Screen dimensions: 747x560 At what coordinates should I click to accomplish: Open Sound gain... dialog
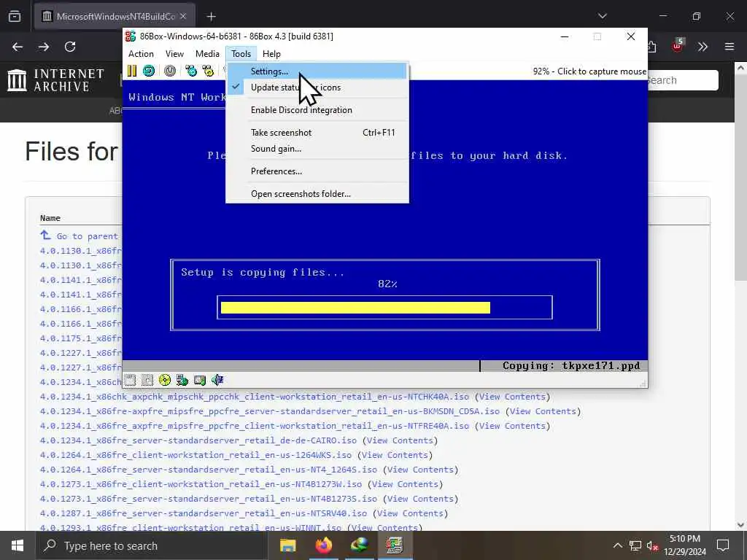click(x=317, y=149)
